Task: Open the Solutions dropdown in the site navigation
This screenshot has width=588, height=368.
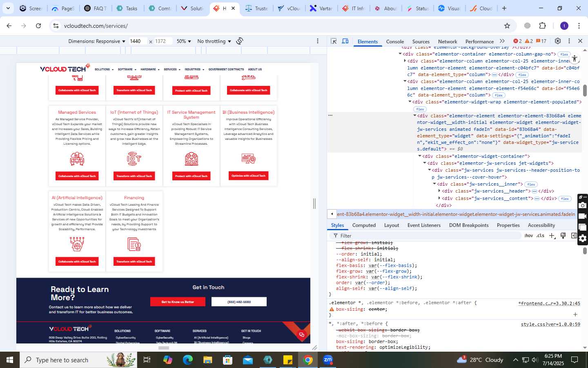Action: (x=104, y=70)
